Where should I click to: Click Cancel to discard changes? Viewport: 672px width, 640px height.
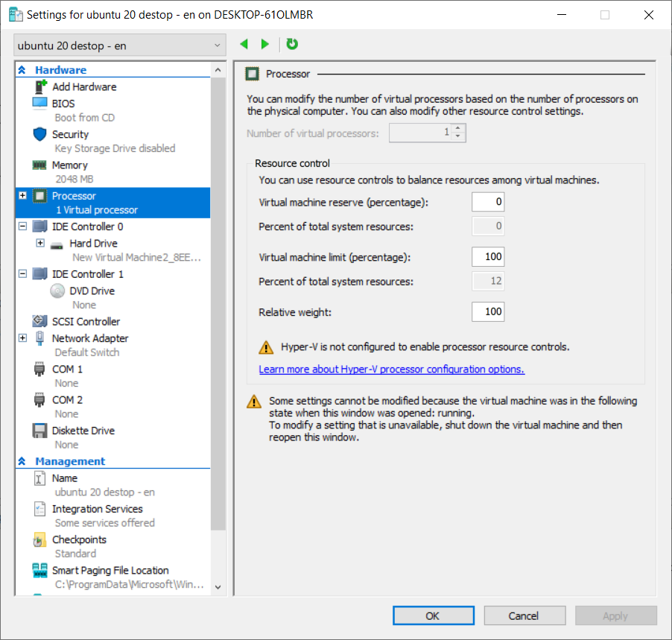point(524,615)
